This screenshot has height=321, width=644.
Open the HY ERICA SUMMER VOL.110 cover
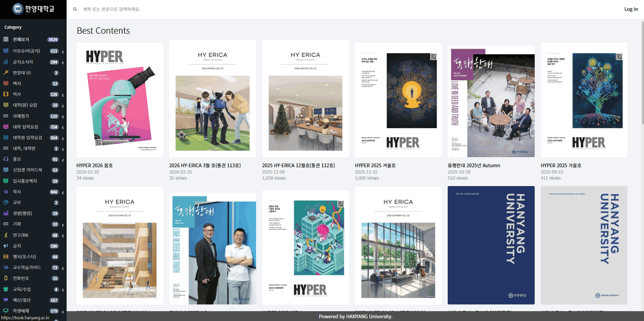pyautogui.click(x=398, y=245)
